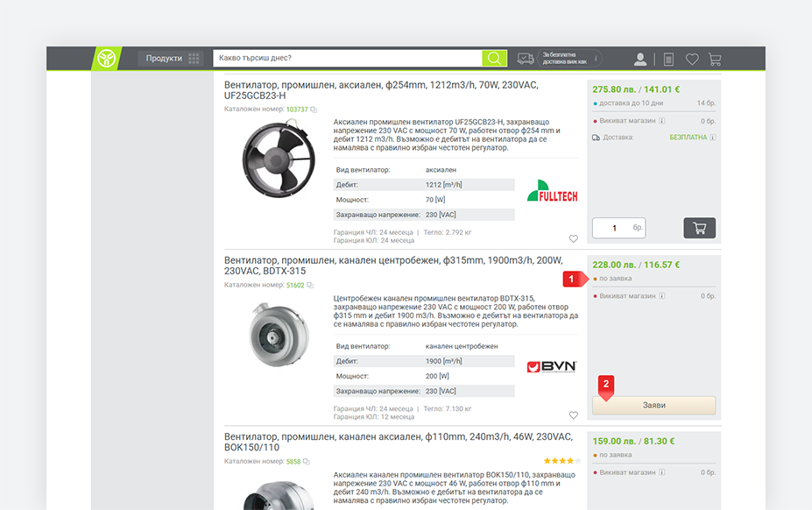Image resolution: width=812 pixels, height=510 pixels.
Task: Open the shopping cart in header
Action: [715, 60]
